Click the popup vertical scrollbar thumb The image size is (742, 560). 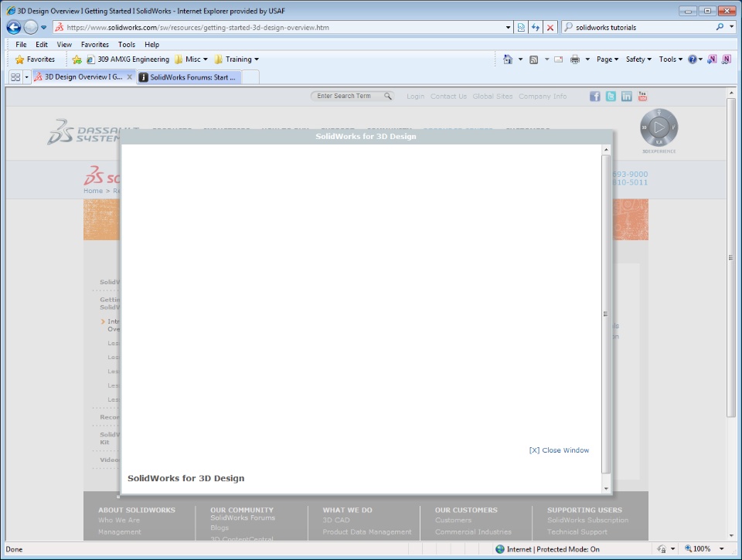point(606,314)
